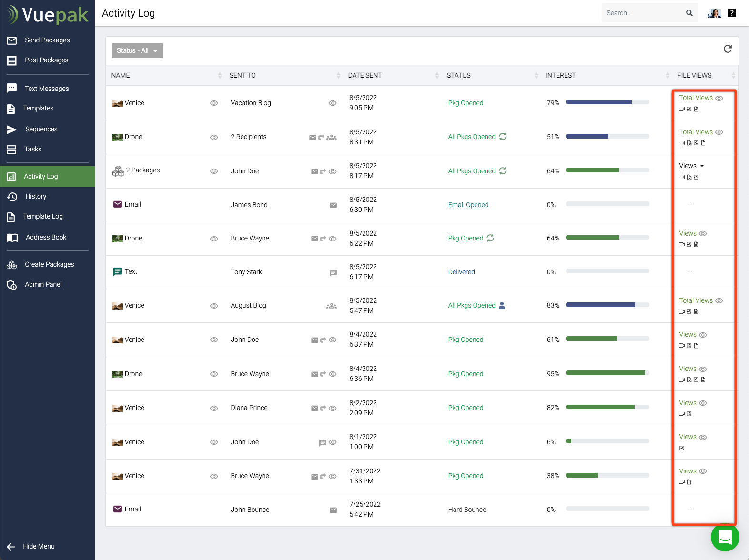Click eye icon beside Diana Prince's Venice package
749x560 pixels.
pyautogui.click(x=214, y=408)
